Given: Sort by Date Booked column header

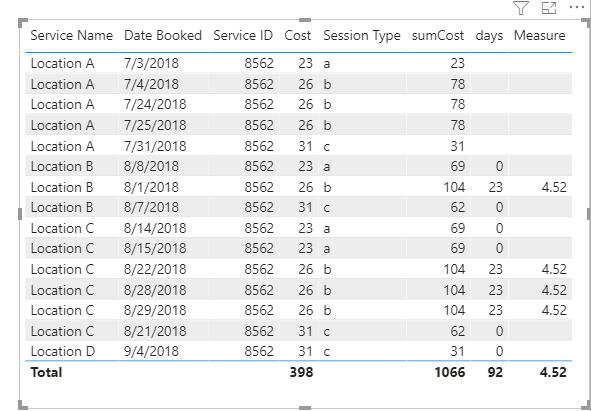Looking at the screenshot, I should 163,35.
